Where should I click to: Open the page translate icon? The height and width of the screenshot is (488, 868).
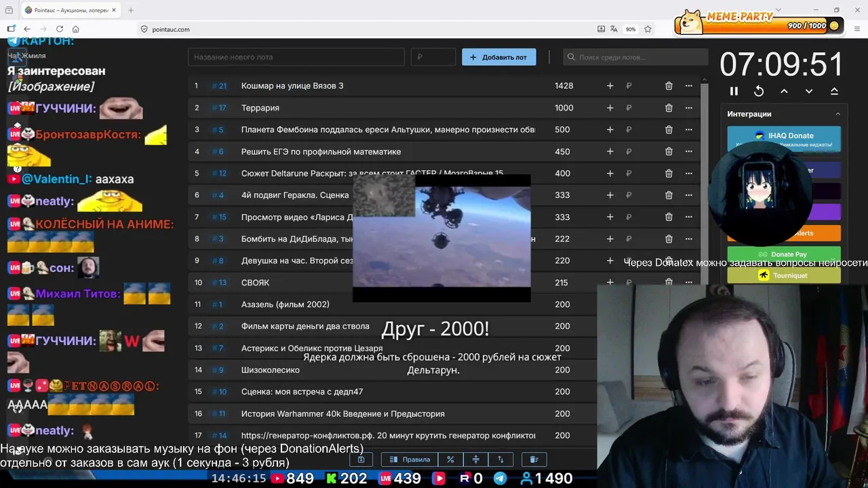[614, 29]
